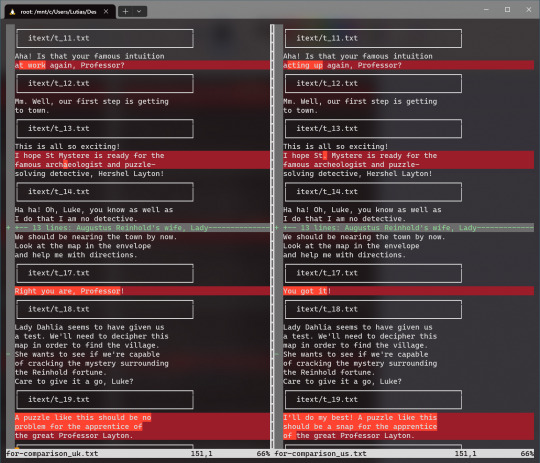Click itext/t_13.txt header in left pane
The image size is (540, 463).
tap(105, 128)
